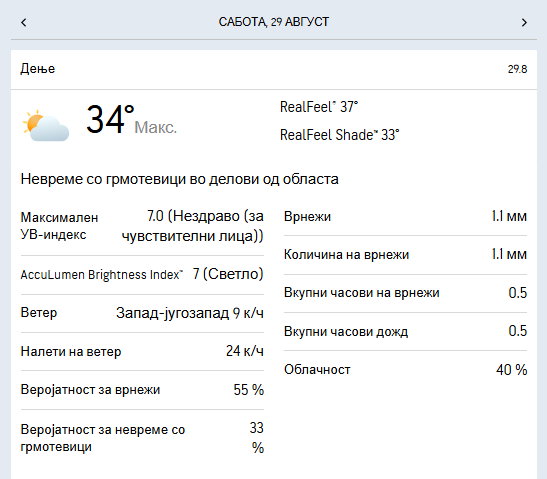Click the Налети на ветер 24 к/ч row
Viewport: 547px width, 479px height.
pyautogui.click(x=142, y=351)
